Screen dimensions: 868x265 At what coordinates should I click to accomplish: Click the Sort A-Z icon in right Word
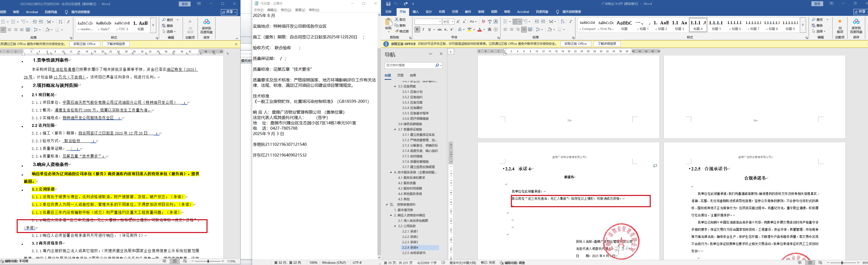tap(562, 21)
